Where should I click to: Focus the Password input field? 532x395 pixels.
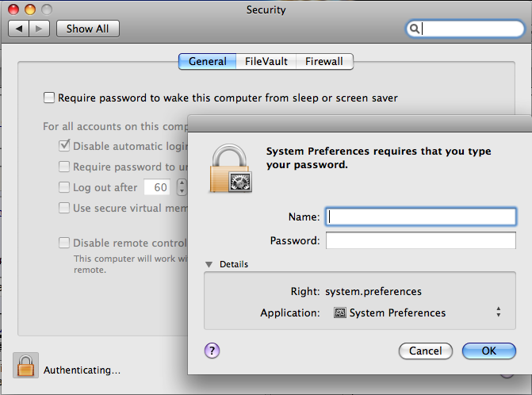click(x=420, y=240)
